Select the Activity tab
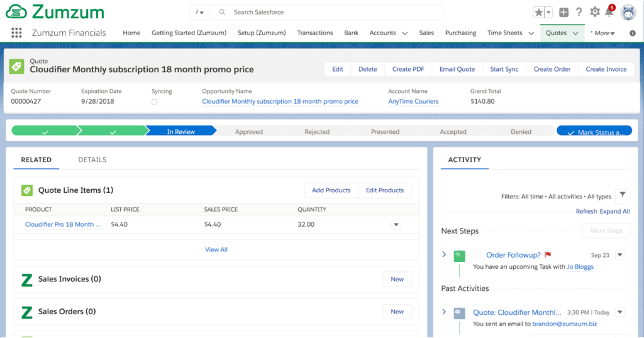The image size is (644, 338). tap(465, 160)
